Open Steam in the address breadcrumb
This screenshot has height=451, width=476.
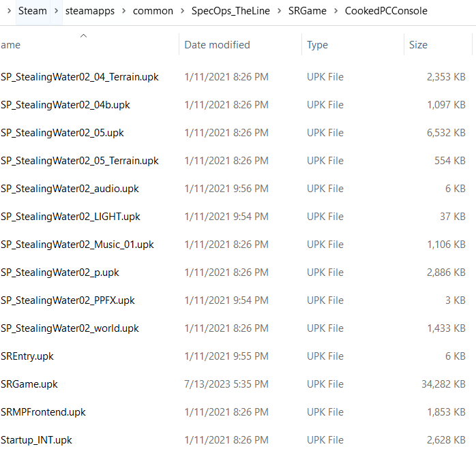coord(33,11)
